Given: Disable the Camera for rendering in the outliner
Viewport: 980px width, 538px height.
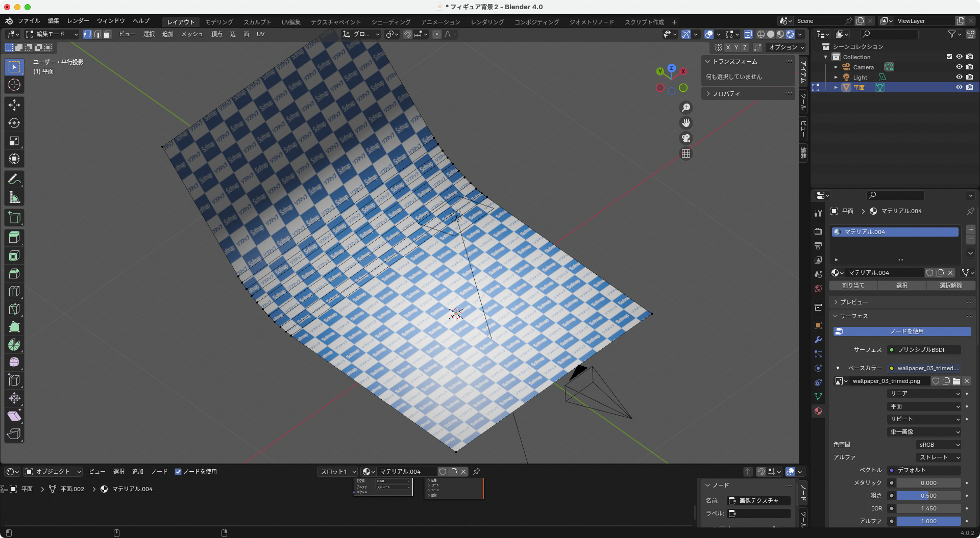Looking at the screenshot, I should (969, 67).
